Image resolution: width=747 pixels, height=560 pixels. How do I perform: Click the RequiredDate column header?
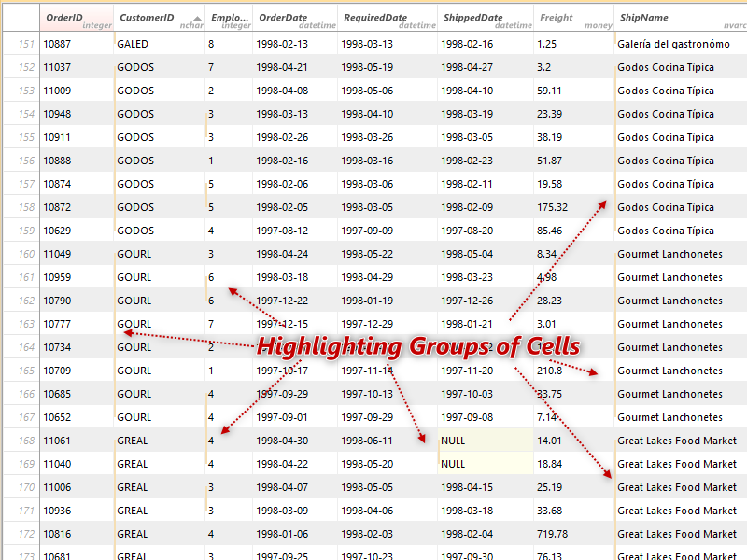pos(388,18)
